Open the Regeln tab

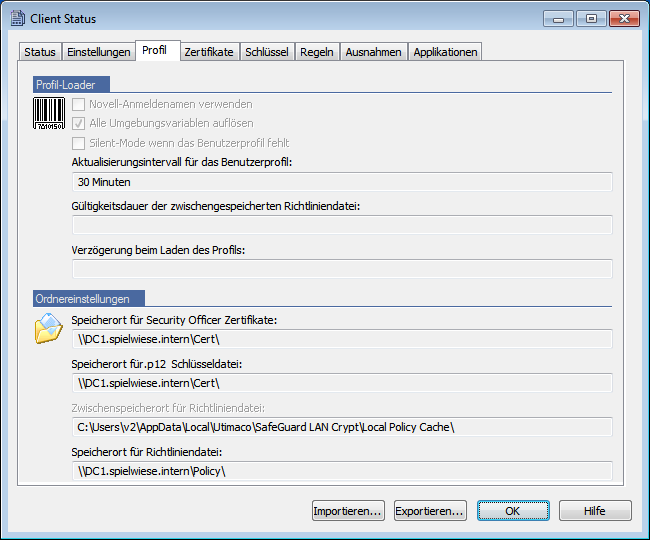pos(317,52)
